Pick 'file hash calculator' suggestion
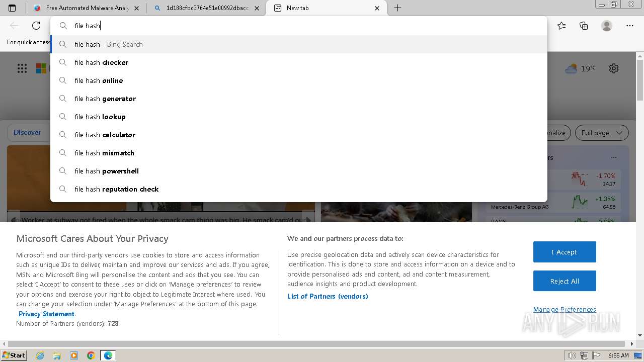This screenshot has width=644, height=362. click(298, 135)
